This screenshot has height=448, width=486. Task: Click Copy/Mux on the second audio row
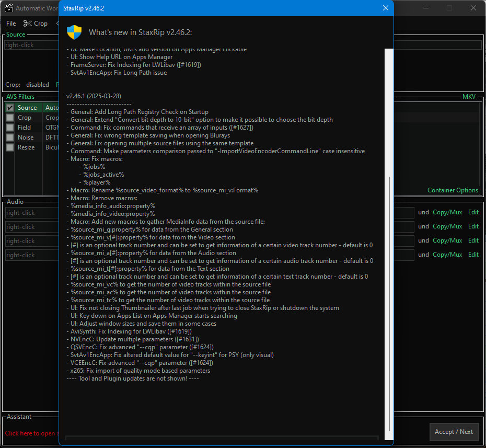(x=447, y=226)
